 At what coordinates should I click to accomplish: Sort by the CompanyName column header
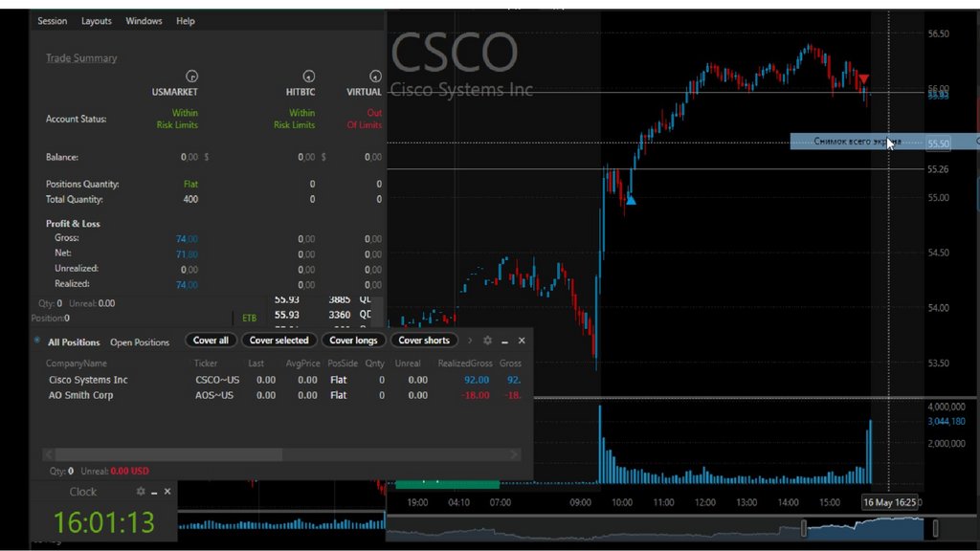[x=77, y=363]
